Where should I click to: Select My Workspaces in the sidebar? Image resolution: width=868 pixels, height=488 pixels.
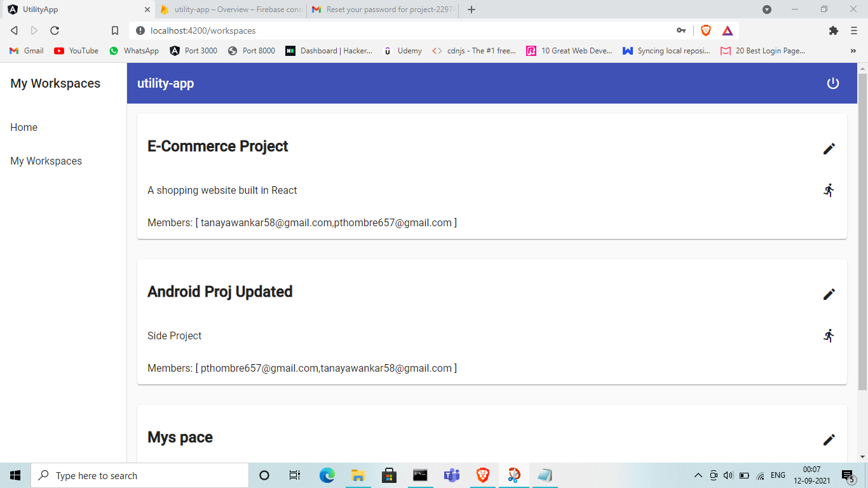(46, 161)
